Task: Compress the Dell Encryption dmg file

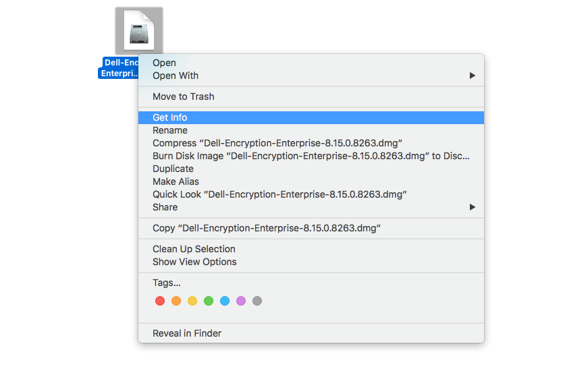Action: coord(277,143)
